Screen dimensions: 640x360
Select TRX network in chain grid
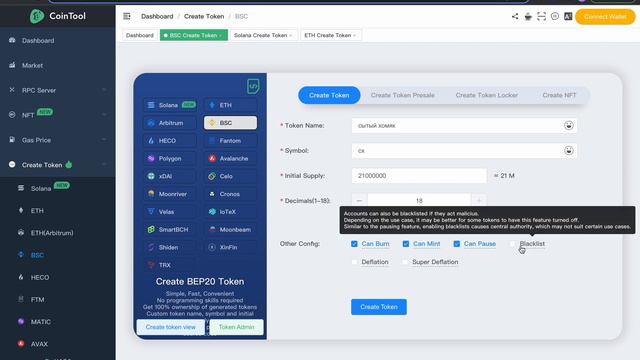point(169,265)
